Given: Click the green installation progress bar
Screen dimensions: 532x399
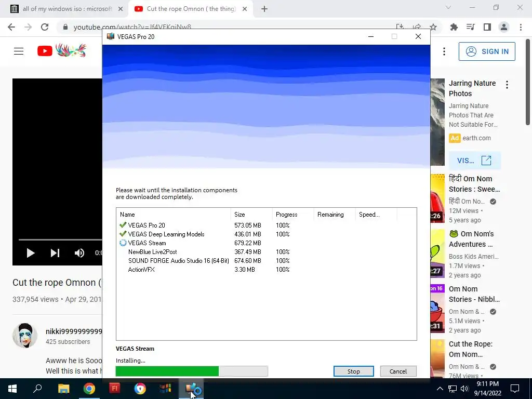Looking at the screenshot, I should coord(192,371).
